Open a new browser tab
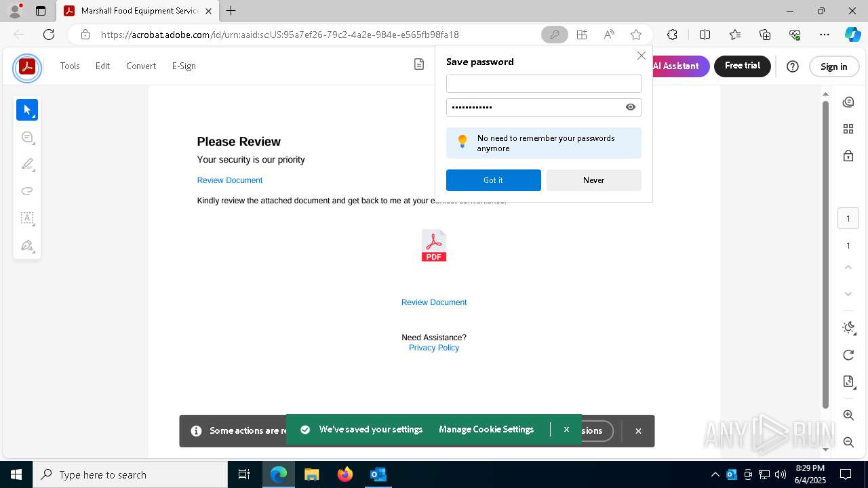Viewport: 868px width, 488px height. click(231, 11)
